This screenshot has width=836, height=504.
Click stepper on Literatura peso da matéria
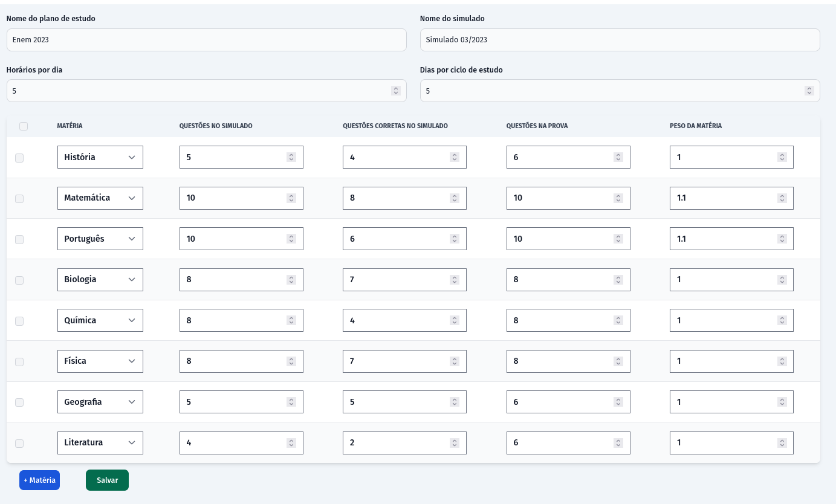coord(782,443)
